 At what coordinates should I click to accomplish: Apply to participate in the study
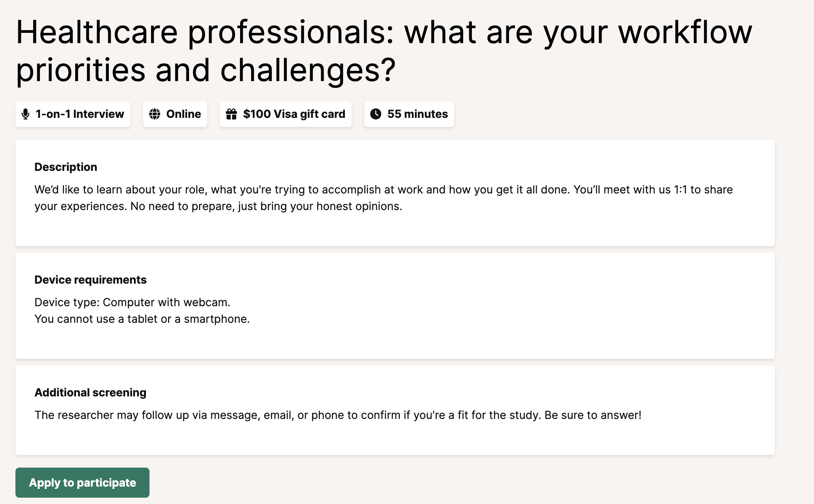pos(82,483)
